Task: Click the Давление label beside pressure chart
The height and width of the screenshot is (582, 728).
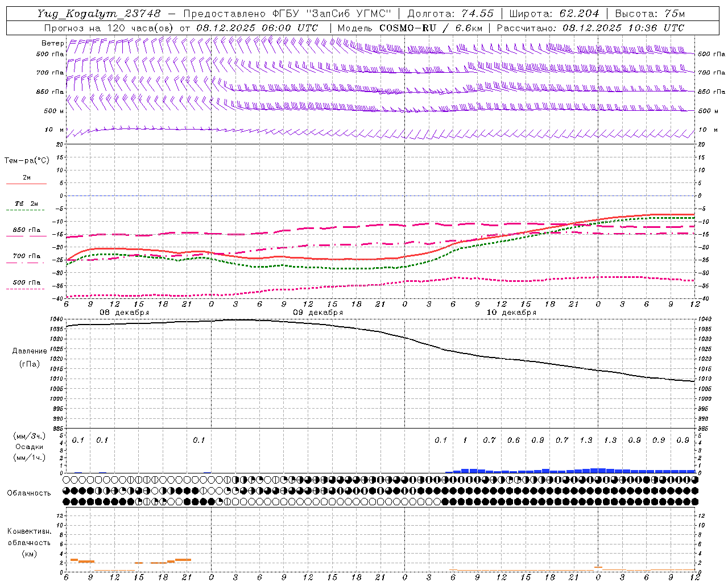Action: [x=30, y=351]
